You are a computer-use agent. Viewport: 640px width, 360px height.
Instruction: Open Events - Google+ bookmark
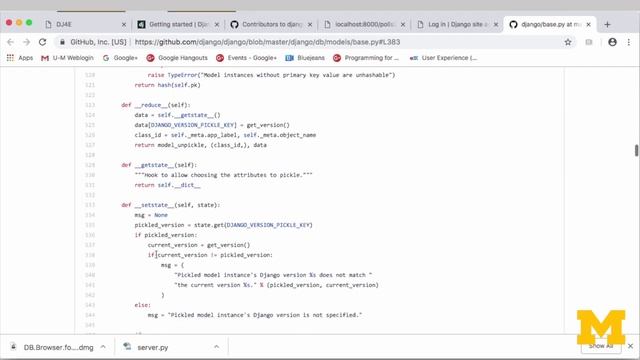[246, 58]
